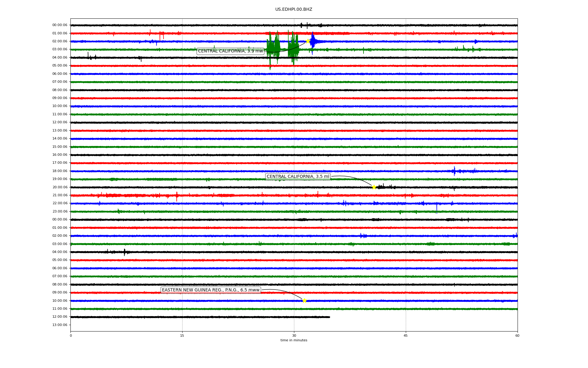The image size is (588, 368).
Task: Click the plot title US.EDHPI.00.BHZ
Action: click(x=293, y=10)
